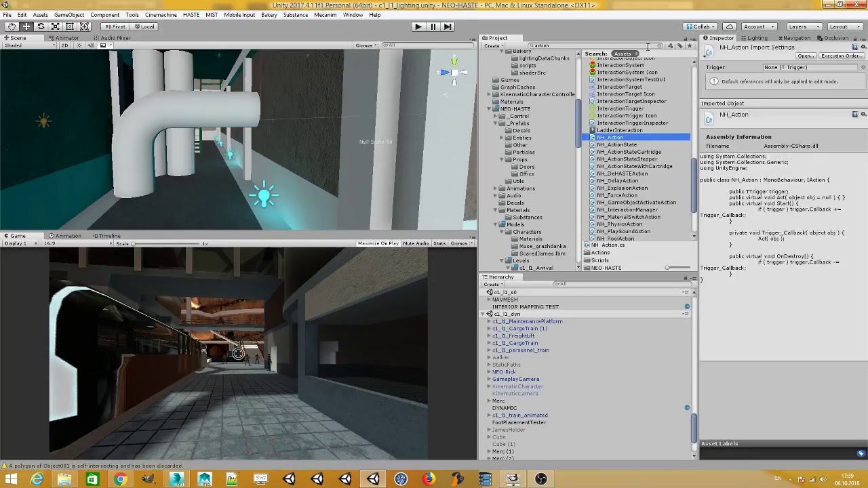
Task: Select the Rect transform tool
Action: (69, 26)
